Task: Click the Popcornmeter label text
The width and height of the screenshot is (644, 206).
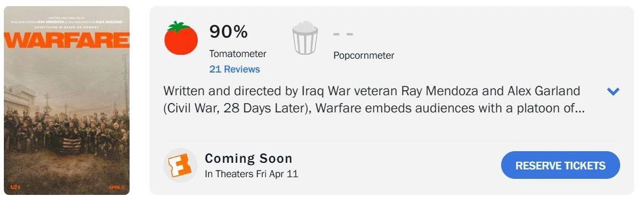Action: 364,55
